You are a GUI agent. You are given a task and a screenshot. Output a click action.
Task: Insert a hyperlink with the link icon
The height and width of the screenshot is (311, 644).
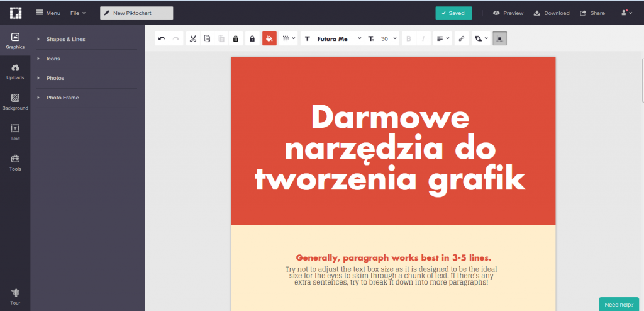tap(462, 39)
